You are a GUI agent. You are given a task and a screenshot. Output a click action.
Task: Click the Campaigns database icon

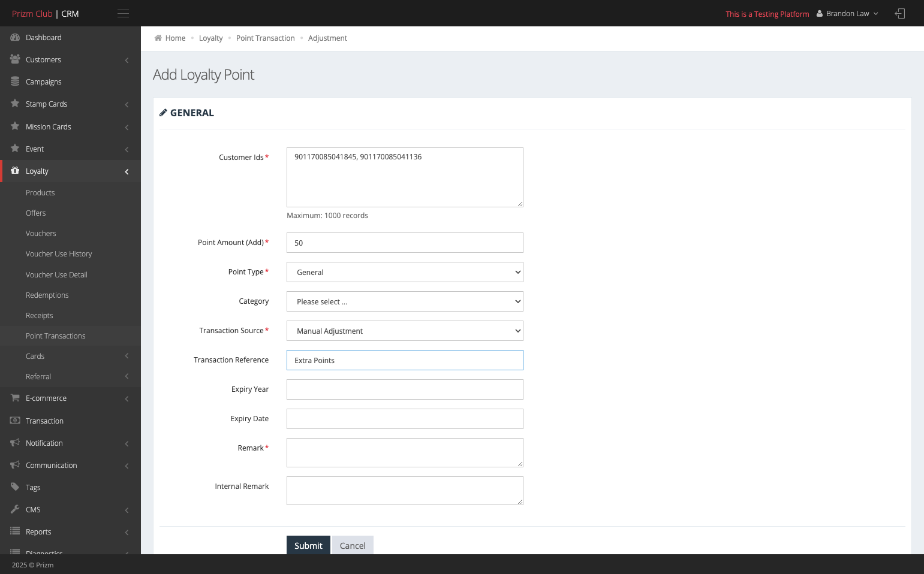tap(15, 81)
